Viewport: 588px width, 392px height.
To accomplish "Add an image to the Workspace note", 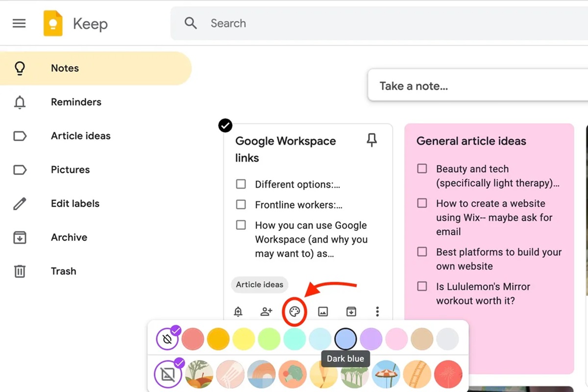I will click(323, 312).
